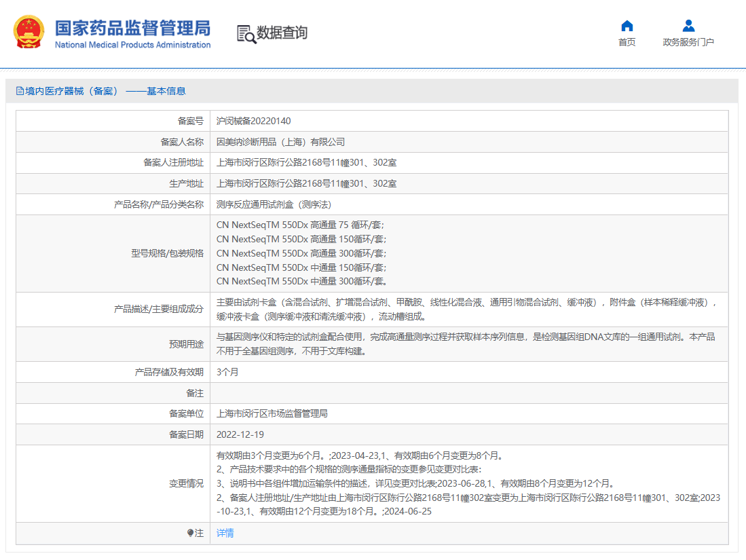Go to 首页 home link

click(x=627, y=42)
